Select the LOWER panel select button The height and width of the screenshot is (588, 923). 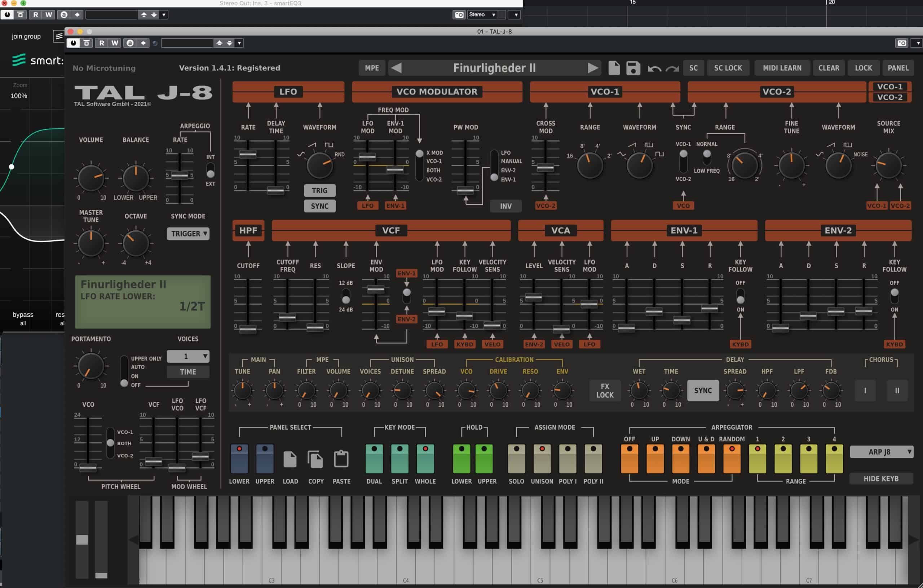pyautogui.click(x=239, y=459)
